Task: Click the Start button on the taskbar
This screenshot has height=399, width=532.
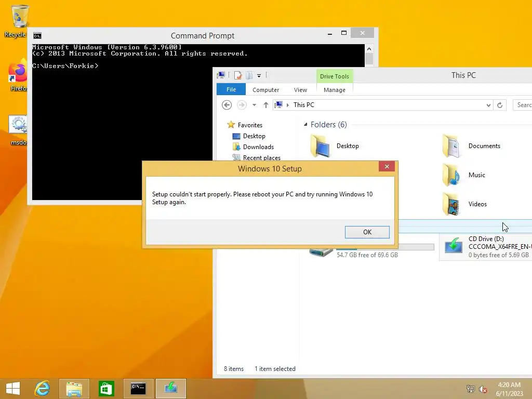Action: pyautogui.click(x=13, y=389)
